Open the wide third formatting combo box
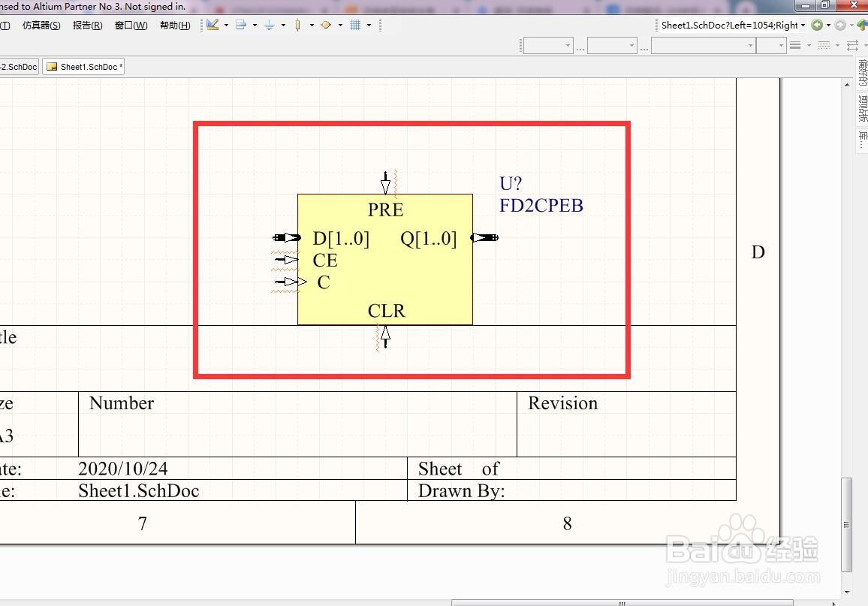The height and width of the screenshot is (606, 868). [704, 45]
